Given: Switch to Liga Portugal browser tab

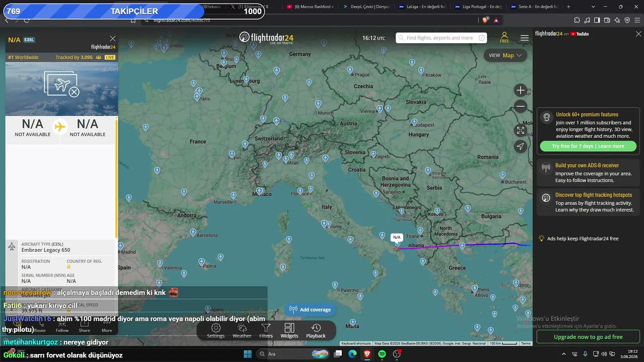Looking at the screenshot, I should 479,7.
